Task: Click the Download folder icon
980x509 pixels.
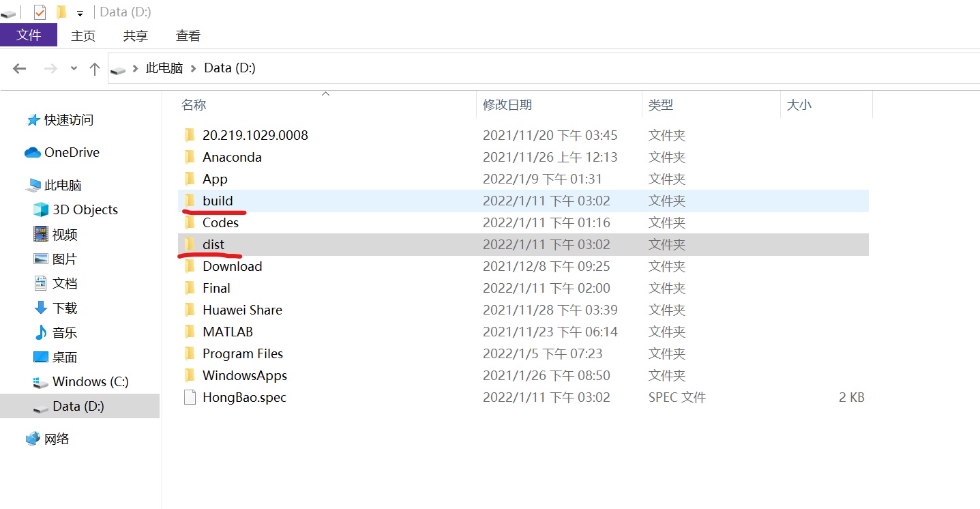Action: tap(190, 266)
